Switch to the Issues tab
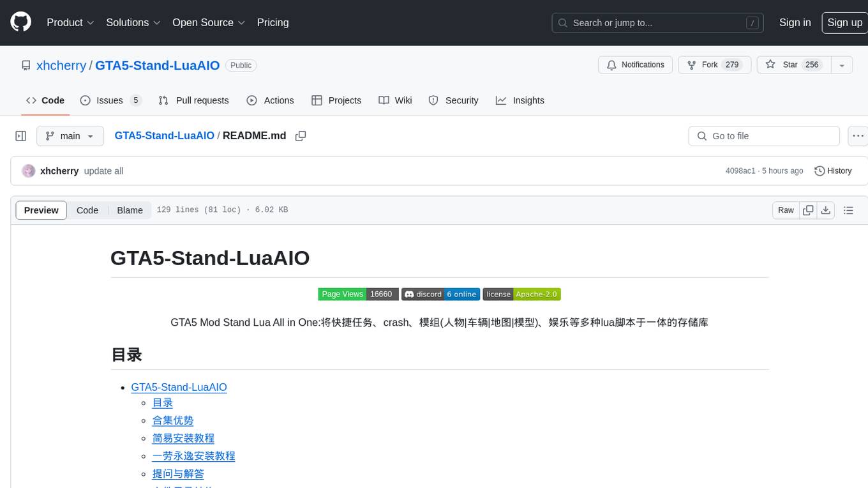Screen dimensions: 868x488 click(110, 100)
